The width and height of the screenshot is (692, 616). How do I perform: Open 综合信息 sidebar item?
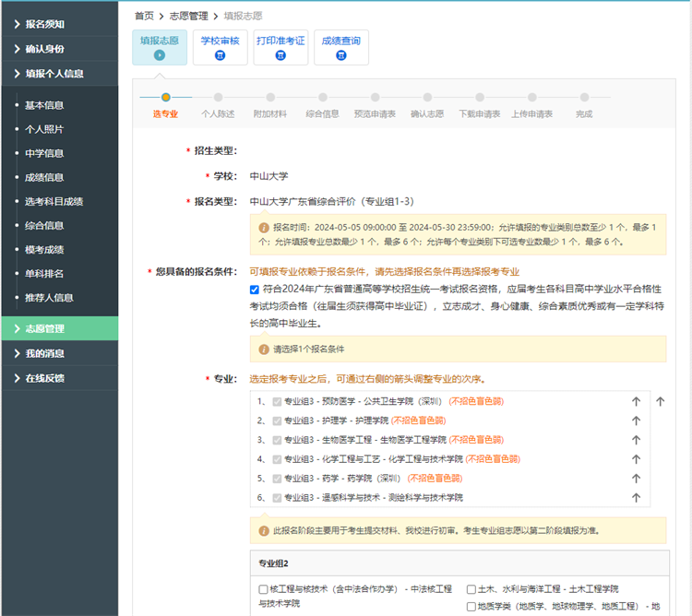click(x=44, y=225)
